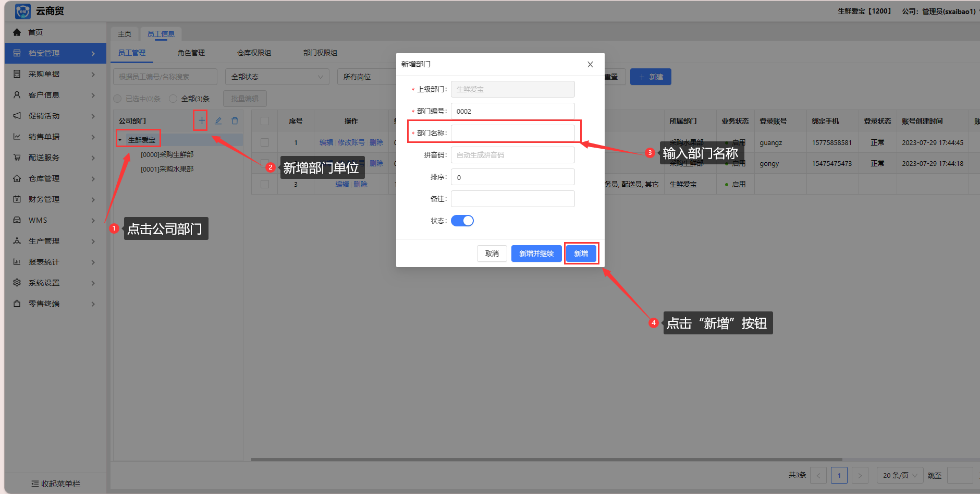Expand the 档案管理 menu chevron
Image resolution: width=980 pixels, height=494 pixels.
tap(93, 53)
